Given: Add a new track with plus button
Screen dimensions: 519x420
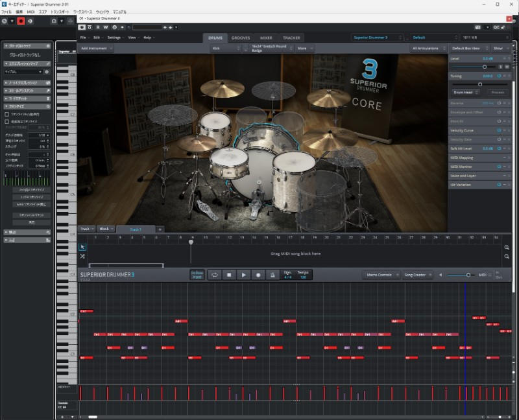Looking at the screenshot, I should point(160,229).
